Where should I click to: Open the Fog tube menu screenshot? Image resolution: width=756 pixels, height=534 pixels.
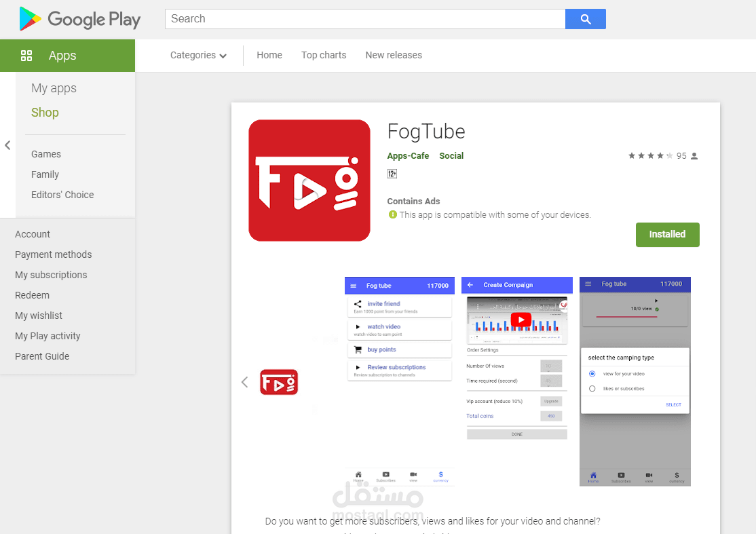399,381
